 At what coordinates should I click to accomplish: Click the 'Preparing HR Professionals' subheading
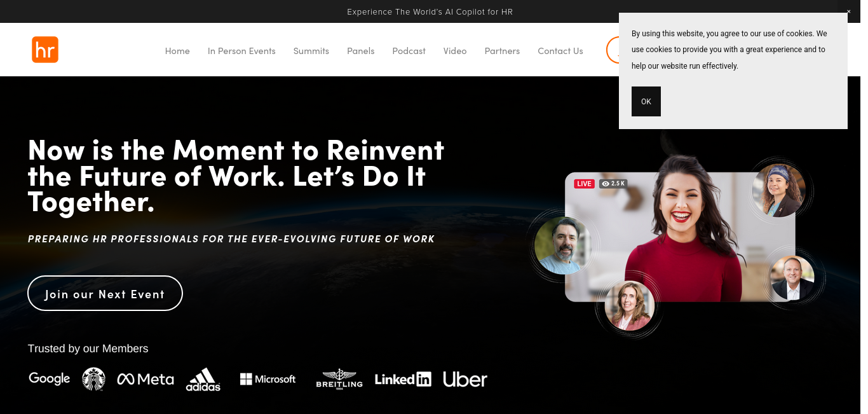[231, 239]
